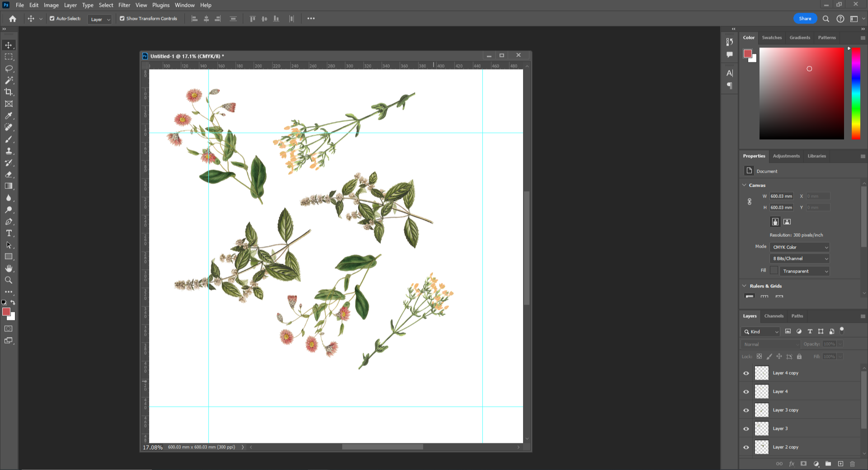Select the Rectangular Marquee tool

click(9, 57)
